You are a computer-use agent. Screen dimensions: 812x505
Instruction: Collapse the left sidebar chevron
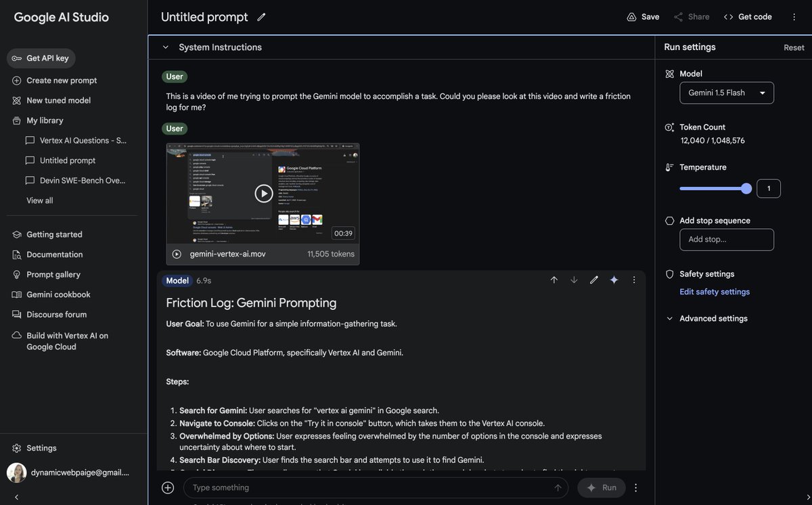[17, 497]
